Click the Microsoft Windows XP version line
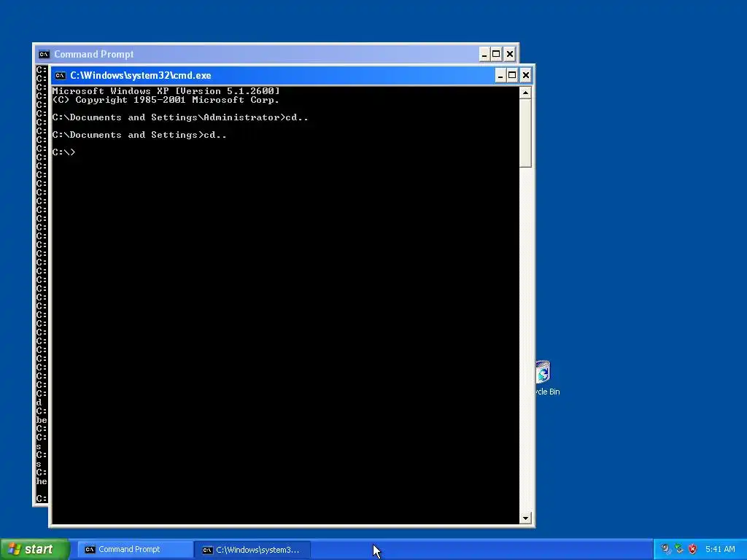Screen dimensions: 747x560 point(166,90)
